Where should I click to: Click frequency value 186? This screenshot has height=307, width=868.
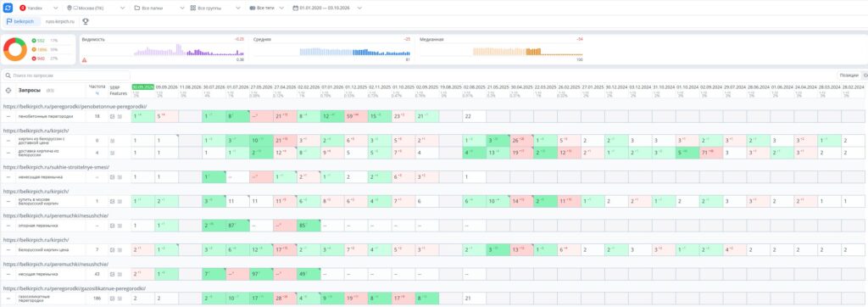[x=97, y=298]
